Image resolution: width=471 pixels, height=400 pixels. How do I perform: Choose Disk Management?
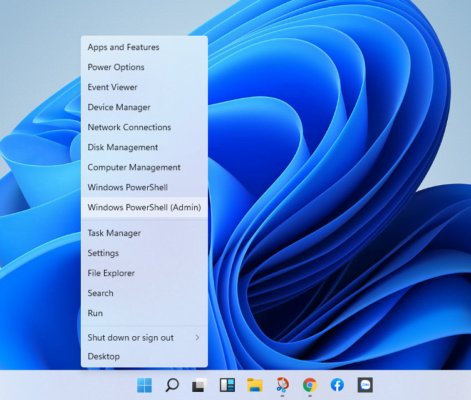click(144, 147)
